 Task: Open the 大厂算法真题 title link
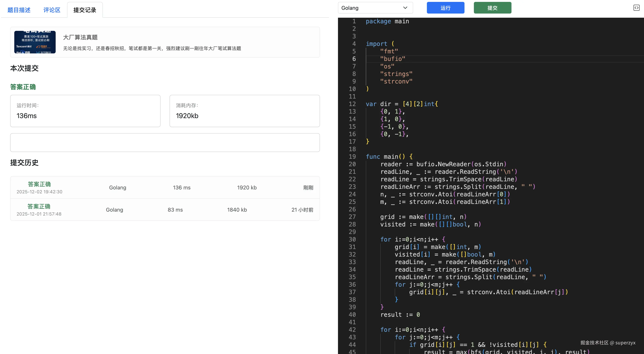80,37
